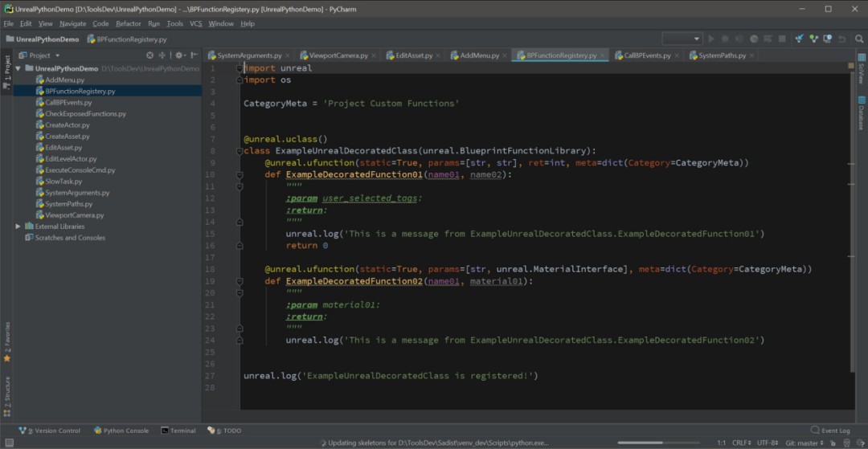Screen dimensions: 868x449
Task: Close the SystemPaths.py tab
Action: click(x=751, y=56)
